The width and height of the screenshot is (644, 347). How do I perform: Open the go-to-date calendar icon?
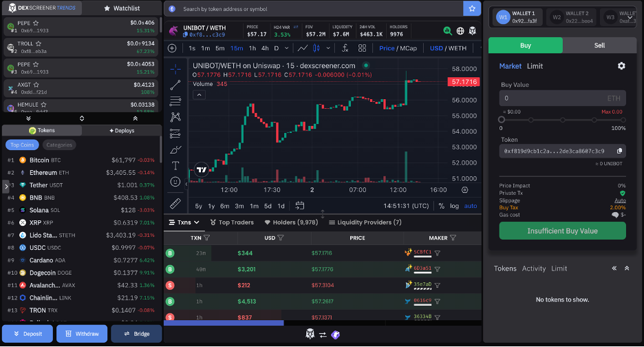pyautogui.click(x=300, y=206)
